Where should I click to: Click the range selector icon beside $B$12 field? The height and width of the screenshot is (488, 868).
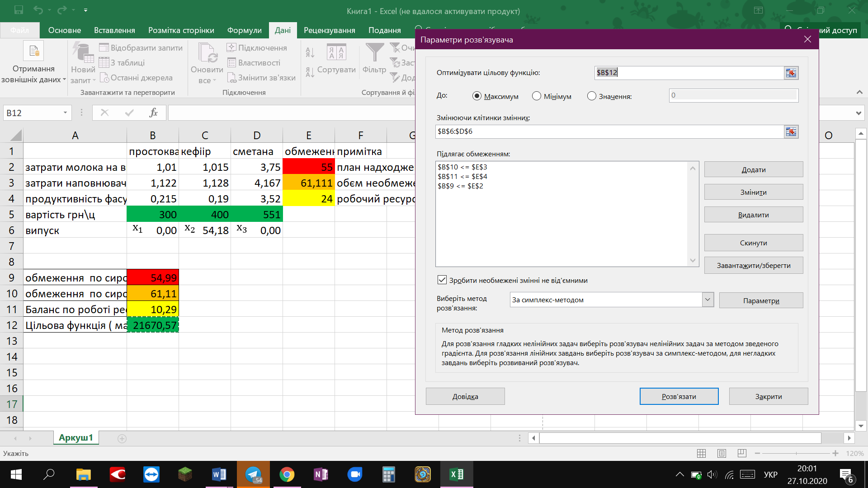coord(791,73)
